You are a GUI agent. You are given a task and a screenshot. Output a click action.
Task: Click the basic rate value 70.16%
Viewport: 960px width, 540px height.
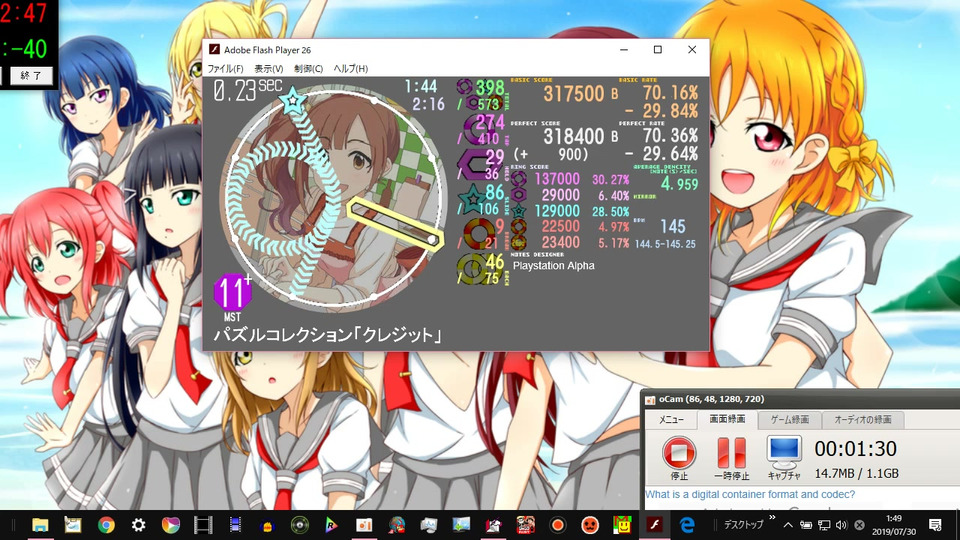pos(670,92)
